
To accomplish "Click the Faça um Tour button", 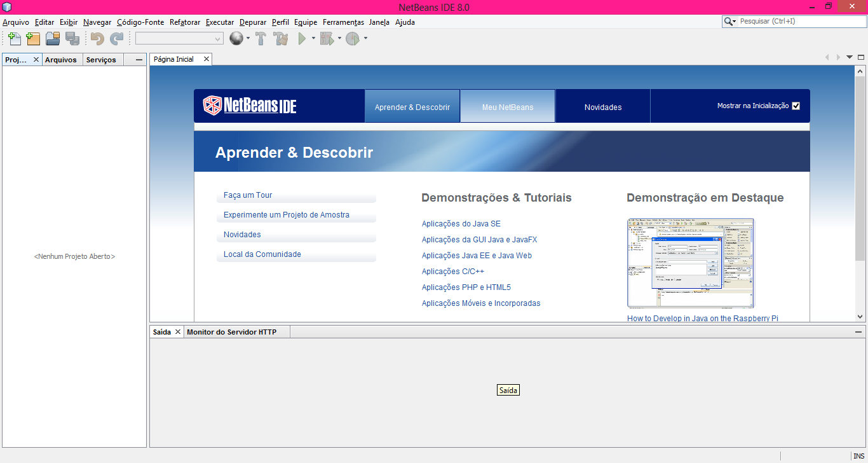I will 296,195.
